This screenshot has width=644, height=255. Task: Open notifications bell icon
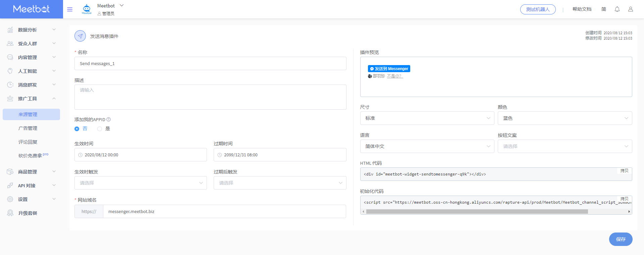(617, 9)
